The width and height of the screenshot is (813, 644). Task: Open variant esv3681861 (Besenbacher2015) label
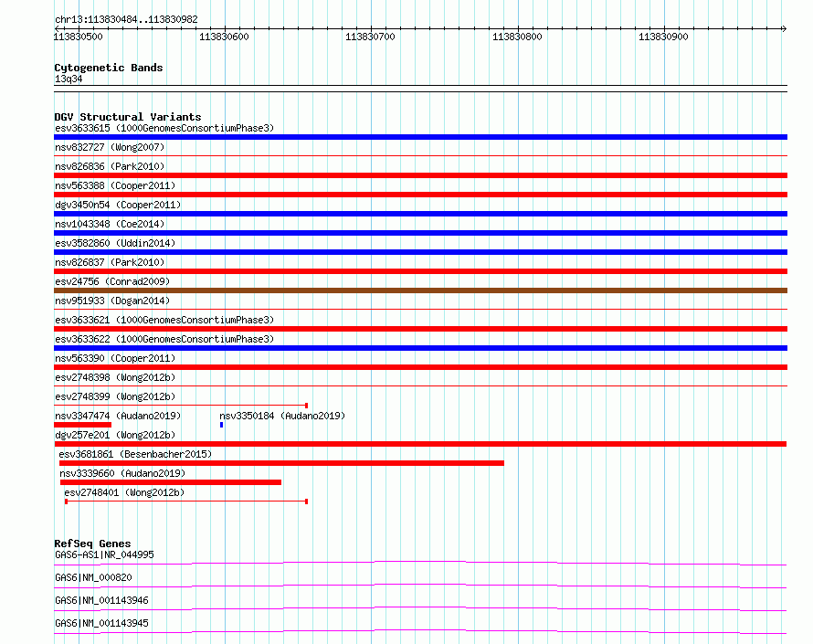click(135, 454)
